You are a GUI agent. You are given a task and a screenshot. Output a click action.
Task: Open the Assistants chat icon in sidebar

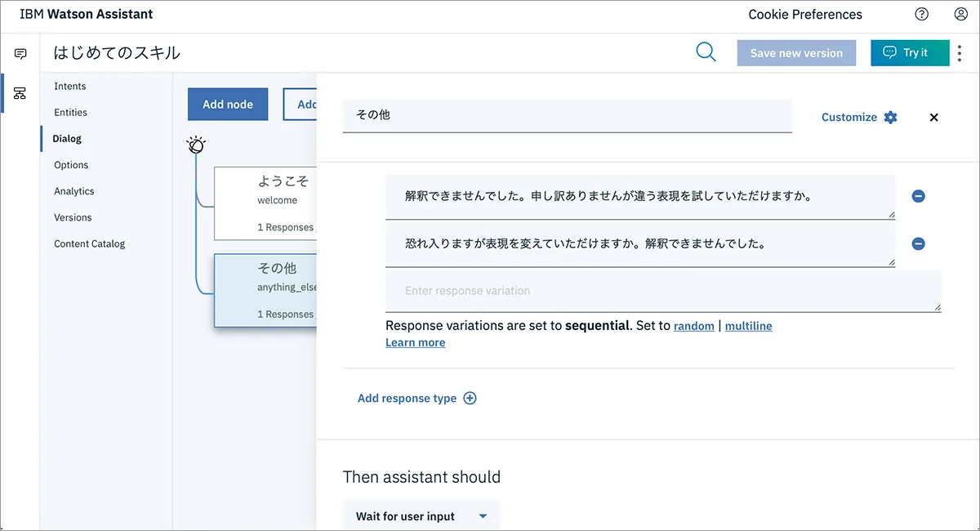click(x=20, y=54)
